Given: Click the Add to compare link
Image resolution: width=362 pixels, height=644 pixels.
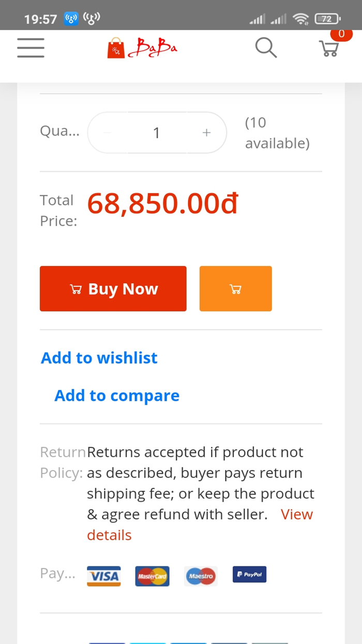Looking at the screenshot, I should click(x=117, y=396).
